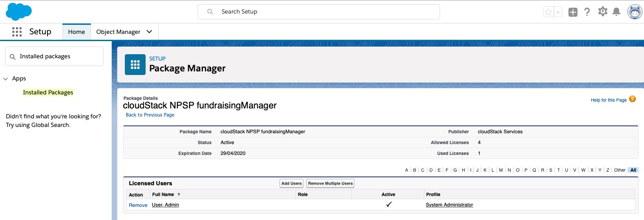Open the favorites list dropdown arrow
Image resolution: width=644 pixels, height=220 pixels.
pyautogui.click(x=558, y=12)
